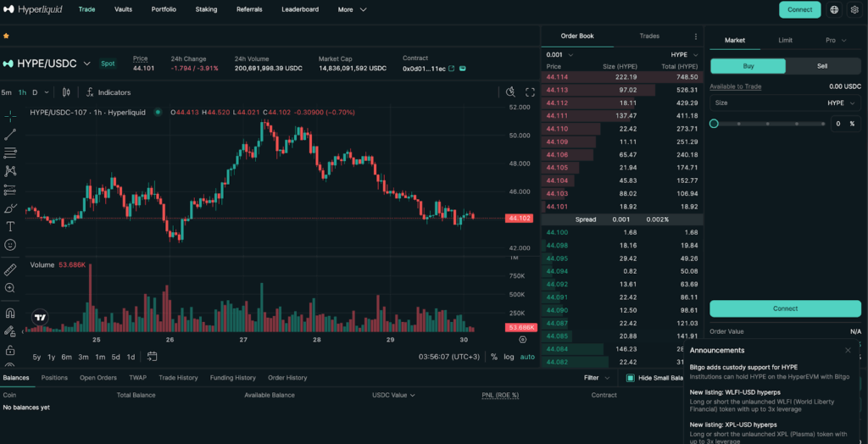This screenshot has height=444, width=868.
Task: Sort by the USDC Value column dropdown
Action: 393,395
